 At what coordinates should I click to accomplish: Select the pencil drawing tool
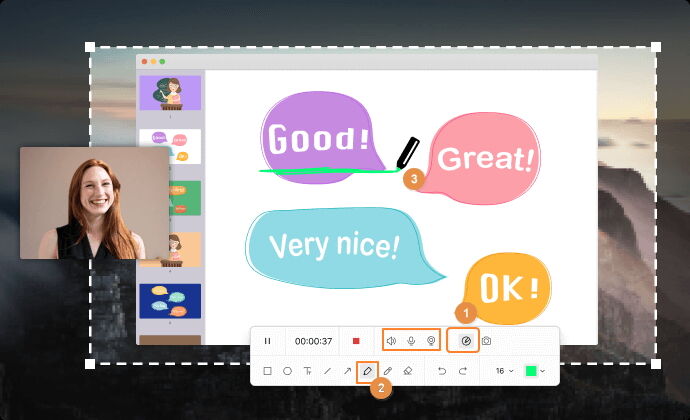tap(387, 371)
